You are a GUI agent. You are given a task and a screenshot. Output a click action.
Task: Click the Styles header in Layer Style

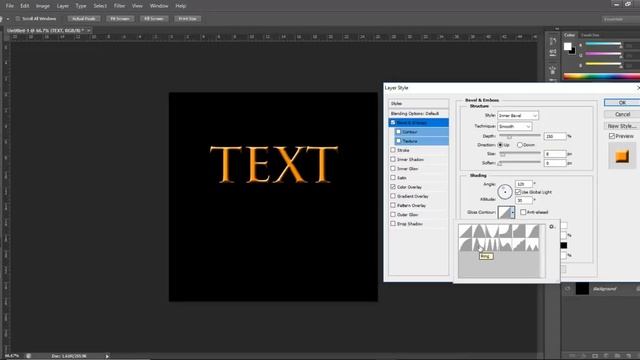419,103
